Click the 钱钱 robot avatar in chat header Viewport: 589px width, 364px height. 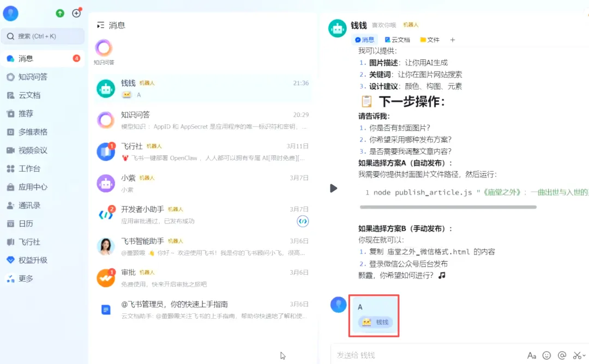point(338,28)
